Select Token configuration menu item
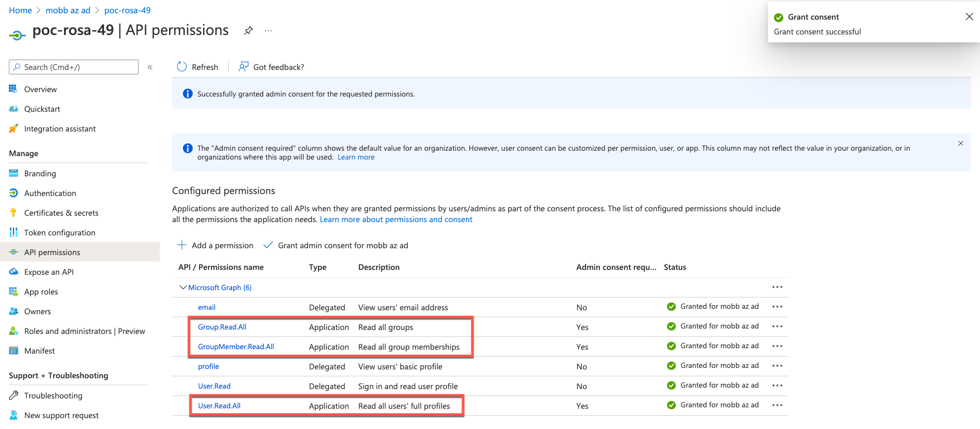This screenshot has height=429, width=980. (60, 232)
